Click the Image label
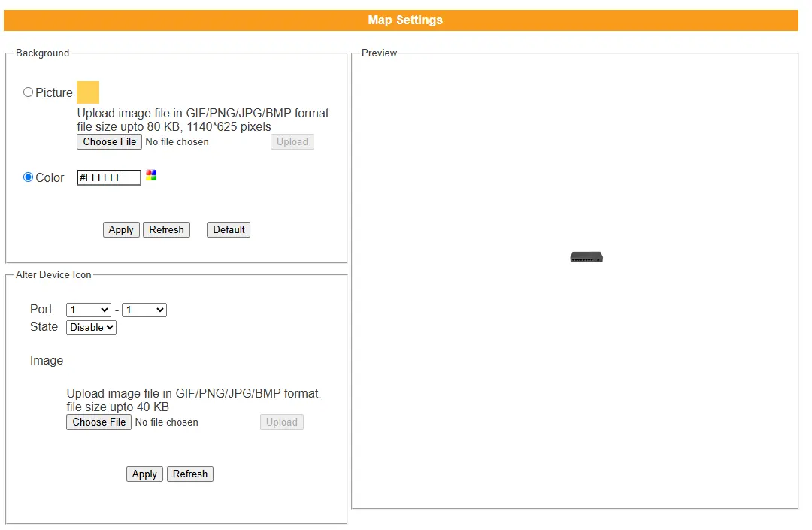Image resolution: width=812 pixels, height=530 pixels. 47,361
